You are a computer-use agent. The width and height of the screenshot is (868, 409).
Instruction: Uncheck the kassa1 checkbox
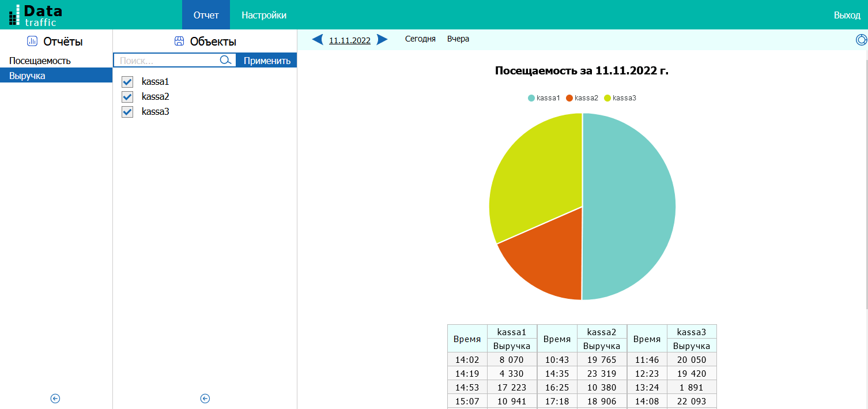point(127,82)
